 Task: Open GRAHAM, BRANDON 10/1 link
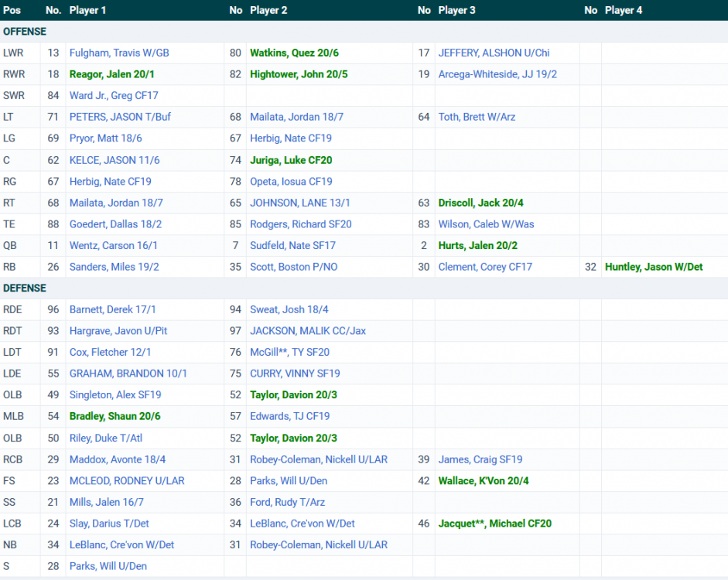pos(128,374)
